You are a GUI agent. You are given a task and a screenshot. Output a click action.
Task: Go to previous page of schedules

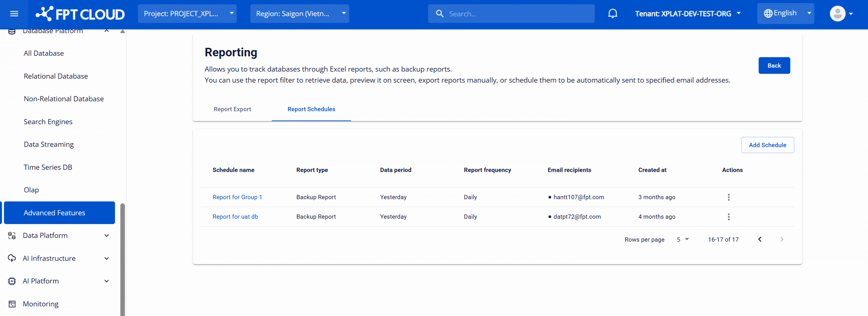coord(760,239)
